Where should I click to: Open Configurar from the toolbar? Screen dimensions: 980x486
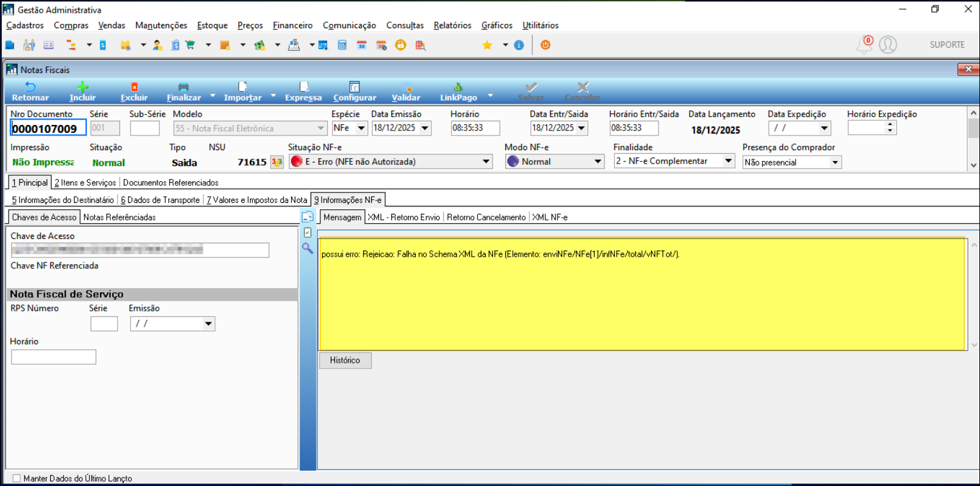[x=354, y=87]
